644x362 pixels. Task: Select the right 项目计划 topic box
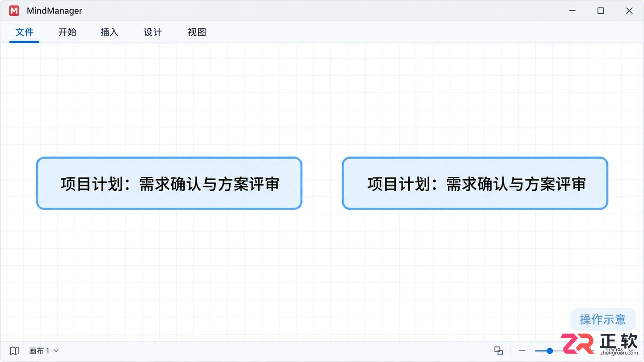pos(475,183)
